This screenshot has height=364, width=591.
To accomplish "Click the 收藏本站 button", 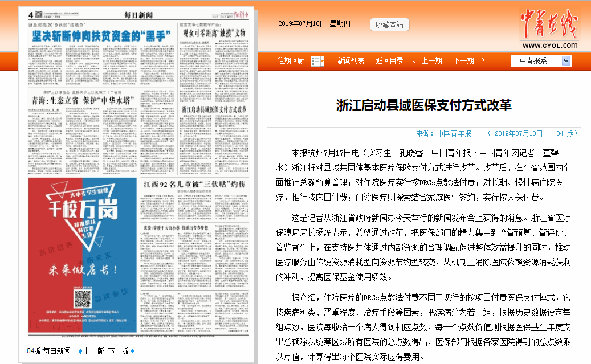I will [x=390, y=24].
